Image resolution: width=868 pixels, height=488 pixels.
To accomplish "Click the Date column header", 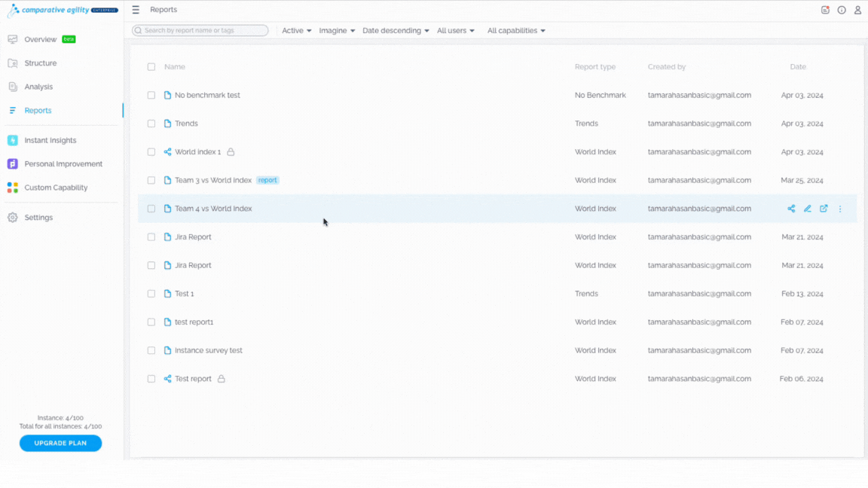I will [798, 67].
